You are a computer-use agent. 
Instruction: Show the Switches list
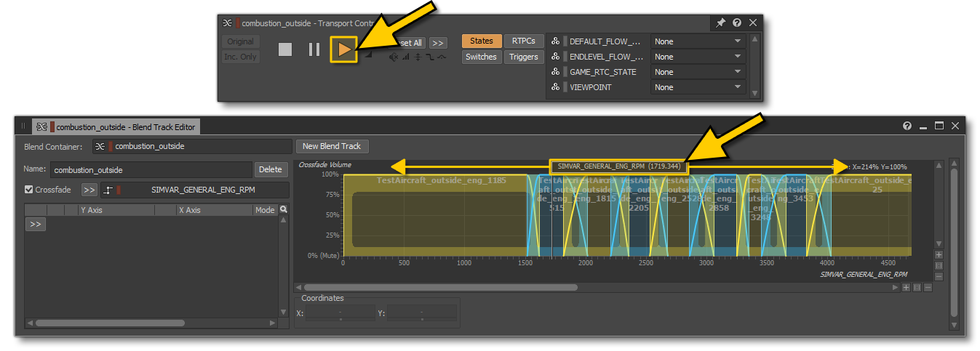[x=482, y=57]
